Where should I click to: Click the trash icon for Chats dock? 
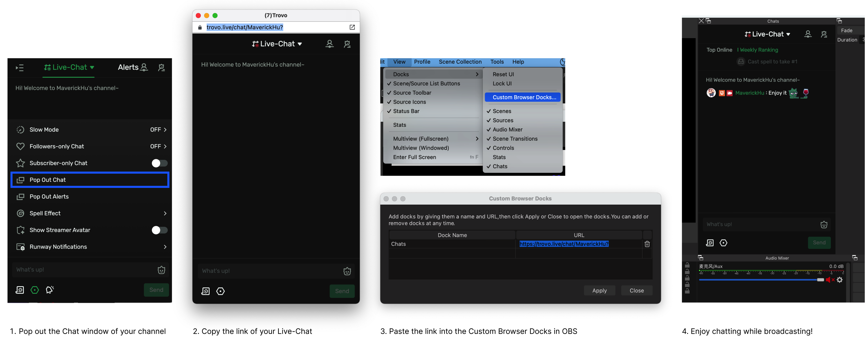[x=647, y=244]
